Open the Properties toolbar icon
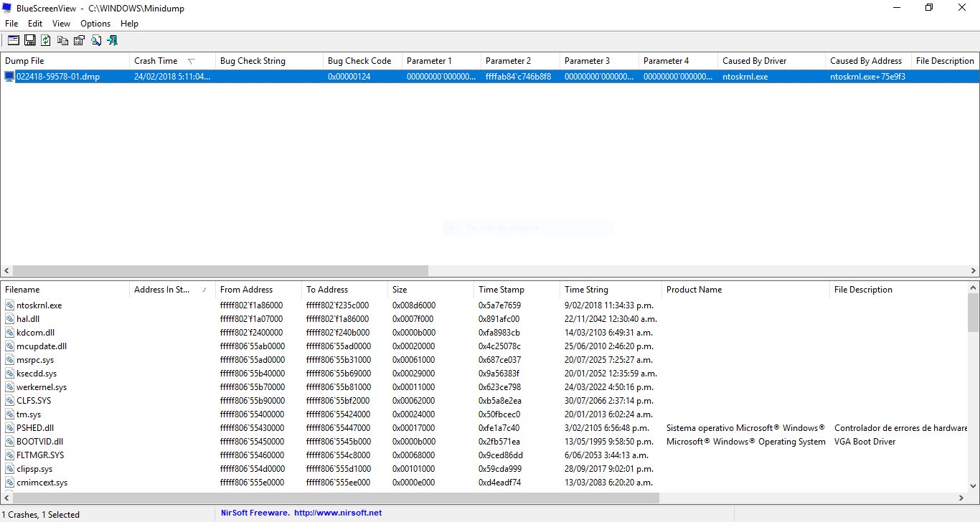The image size is (980, 522). 79,40
